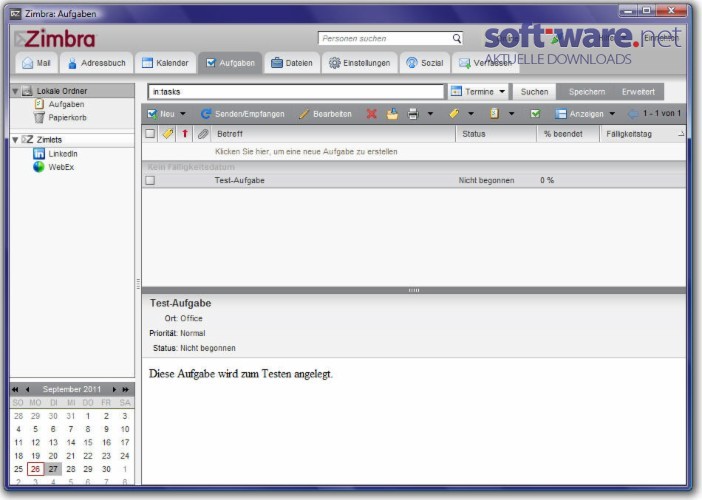Switch to the Dateien tab
This screenshot has width=702, height=500.
coord(292,63)
